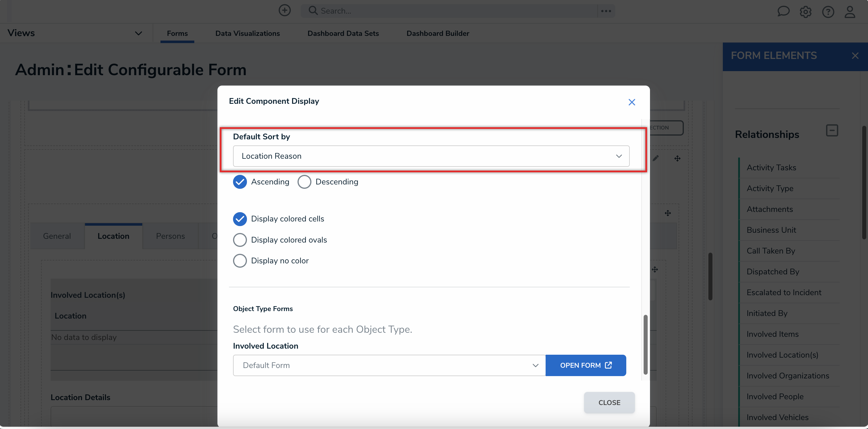Click the dialog's vertical scrollbar thumb

pos(645,344)
